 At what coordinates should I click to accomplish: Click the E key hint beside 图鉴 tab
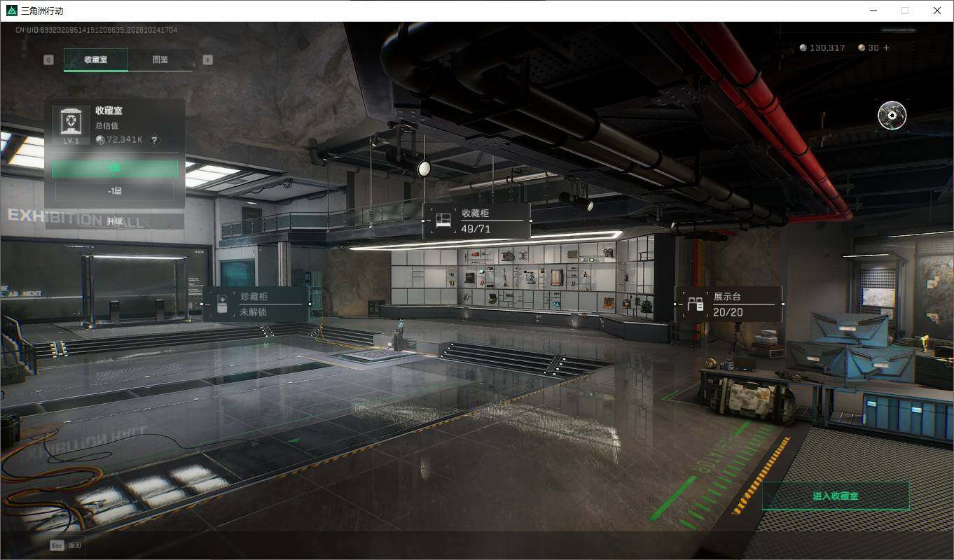click(x=207, y=59)
